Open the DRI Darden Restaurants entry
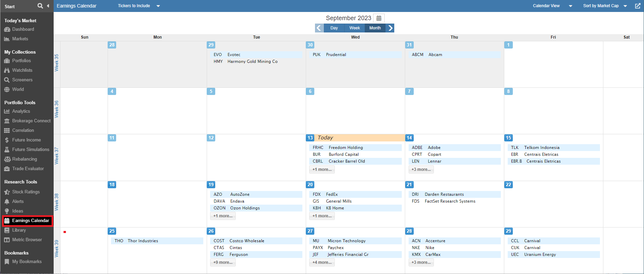The height and width of the screenshot is (274, 644). click(454, 194)
